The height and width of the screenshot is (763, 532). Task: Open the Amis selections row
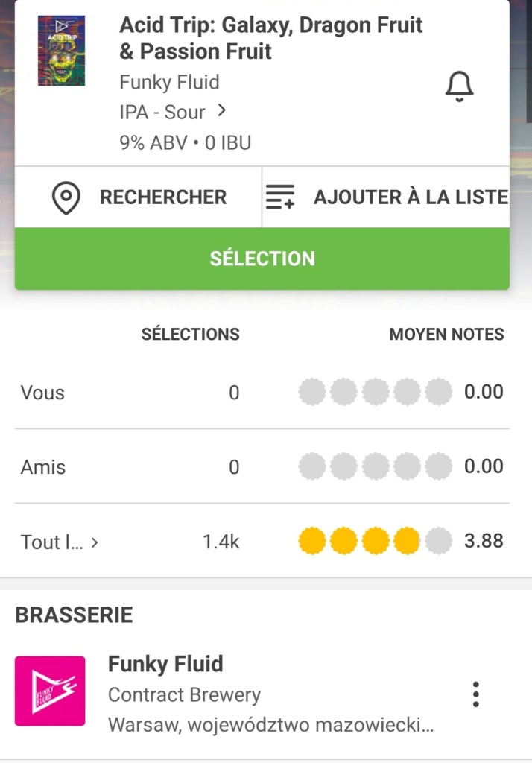[x=43, y=467]
